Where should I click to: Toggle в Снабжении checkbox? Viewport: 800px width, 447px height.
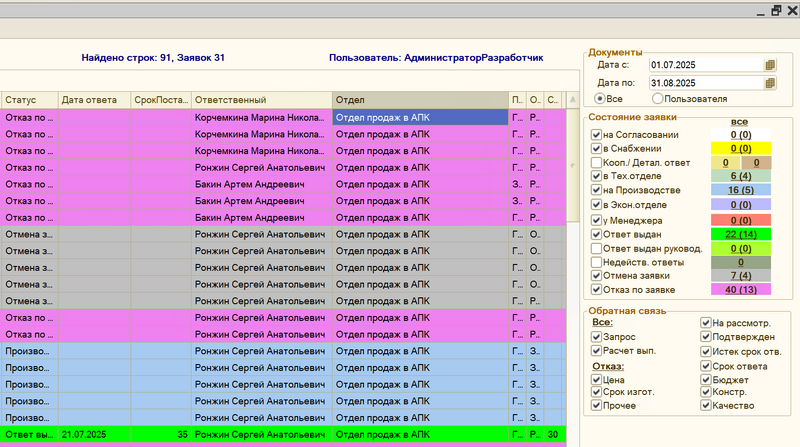coord(596,148)
